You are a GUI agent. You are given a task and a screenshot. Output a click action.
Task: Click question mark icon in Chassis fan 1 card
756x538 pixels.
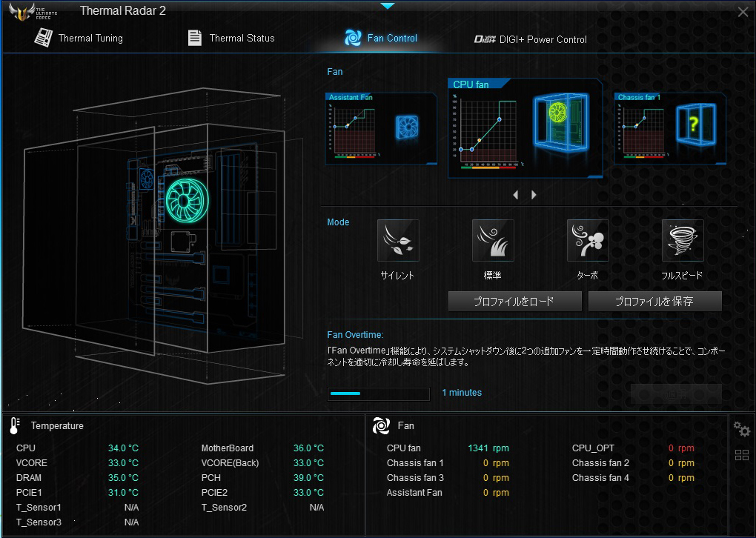click(694, 124)
